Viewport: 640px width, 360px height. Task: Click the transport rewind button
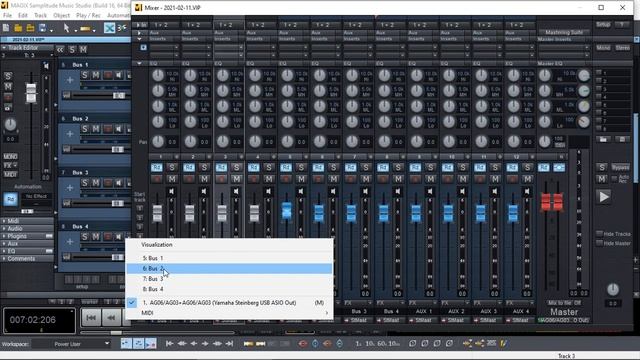[111, 318]
